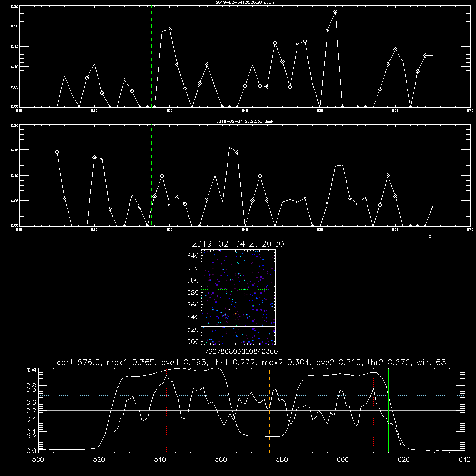The width and height of the screenshot is (476, 476).
Task: Click the 'x t' axis label
Action: (x=433, y=236)
